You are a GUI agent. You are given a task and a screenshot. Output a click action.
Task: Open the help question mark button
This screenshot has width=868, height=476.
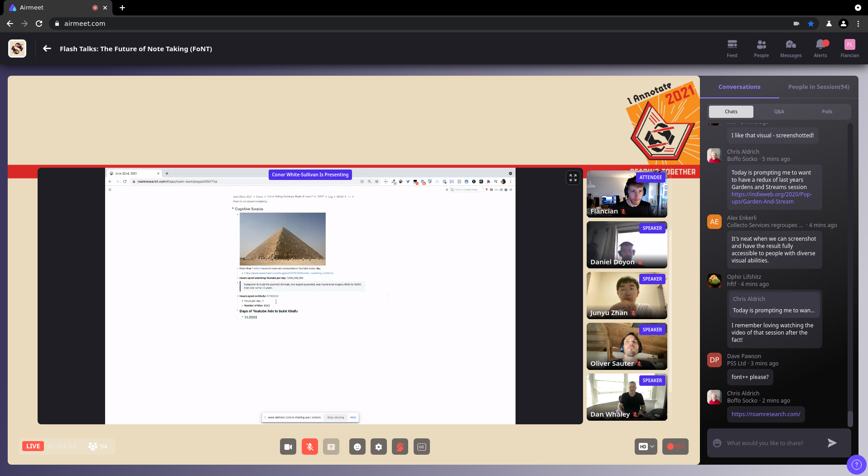pyautogui.click(x=856, y=464)
